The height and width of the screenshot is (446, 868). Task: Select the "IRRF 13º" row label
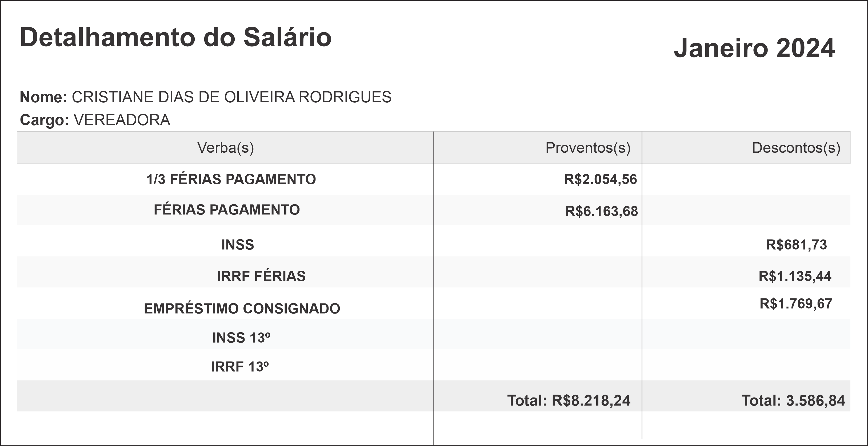coord(240,367)
